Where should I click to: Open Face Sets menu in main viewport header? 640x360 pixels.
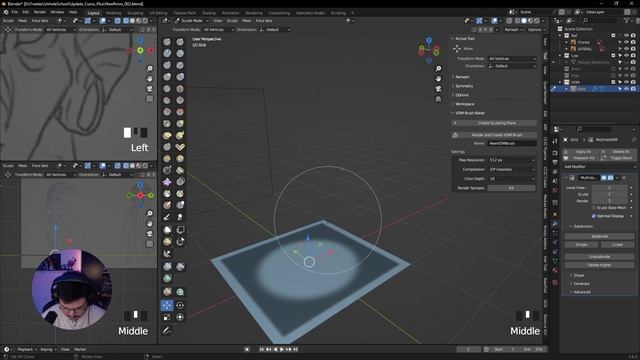pyautogui.click(x=264, y=20)
